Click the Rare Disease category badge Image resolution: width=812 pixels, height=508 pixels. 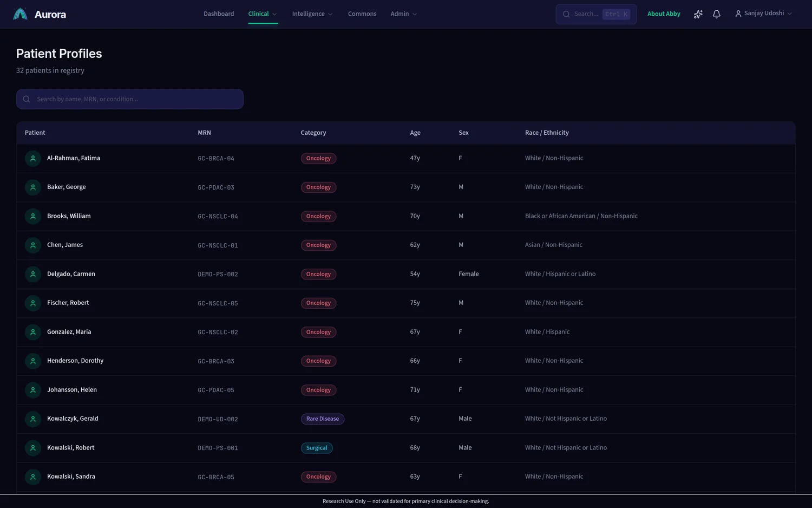(323, 419)
